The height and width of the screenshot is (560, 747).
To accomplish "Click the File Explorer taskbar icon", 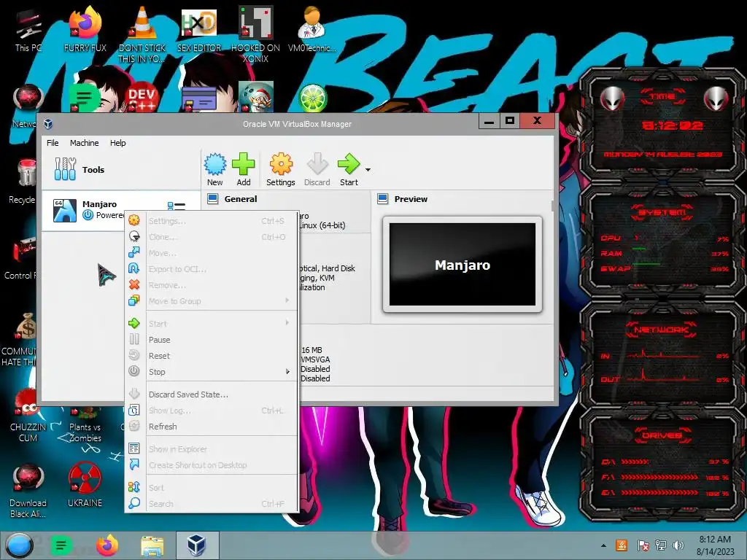I will [152, 545].
